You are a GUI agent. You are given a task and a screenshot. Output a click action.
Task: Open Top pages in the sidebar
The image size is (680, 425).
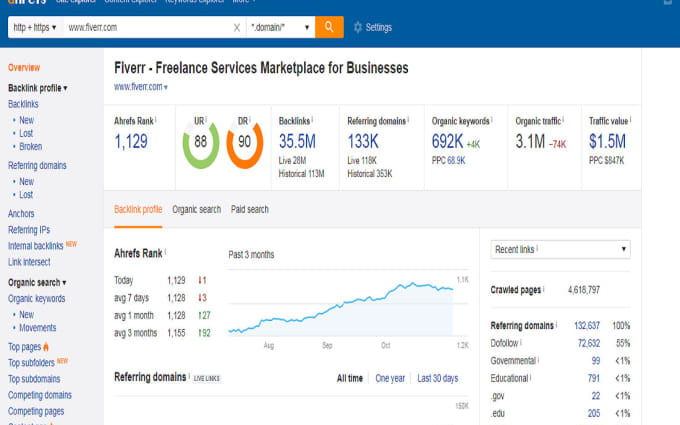click(24, 347)
